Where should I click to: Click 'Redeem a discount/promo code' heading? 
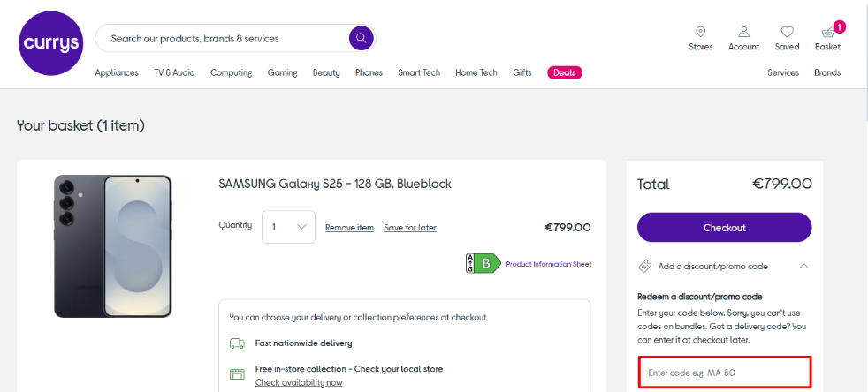700,297
